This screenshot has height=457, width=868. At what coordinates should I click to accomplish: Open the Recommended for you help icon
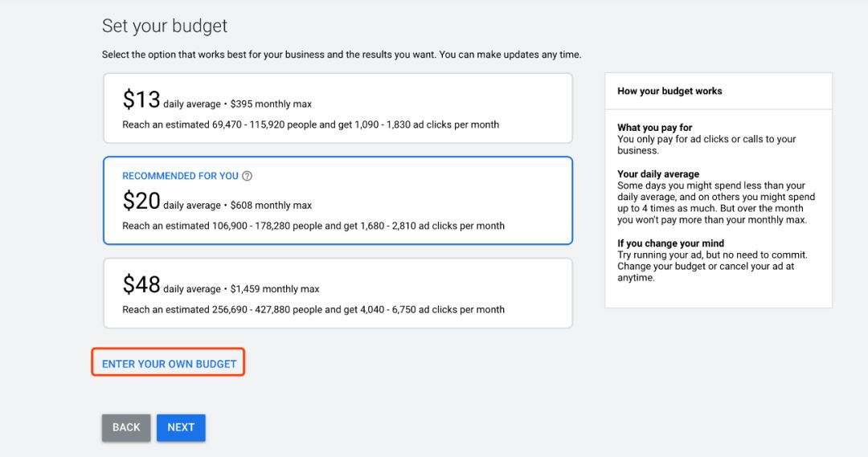click(x=247, y=176)
